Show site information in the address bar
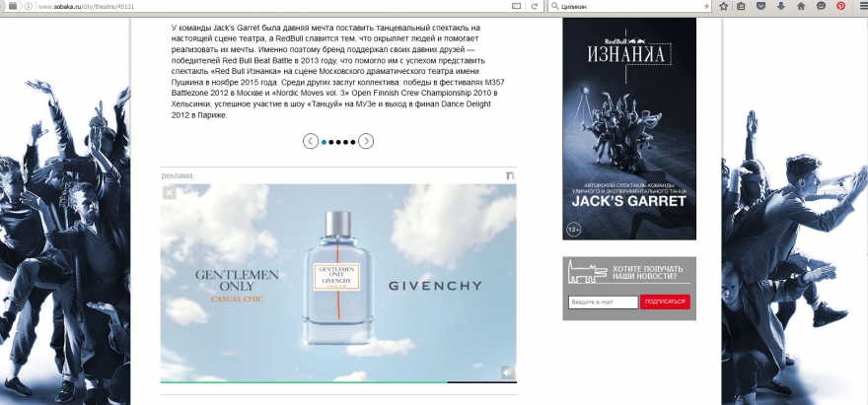The image size is (868, 405). [x=30, y=6]
